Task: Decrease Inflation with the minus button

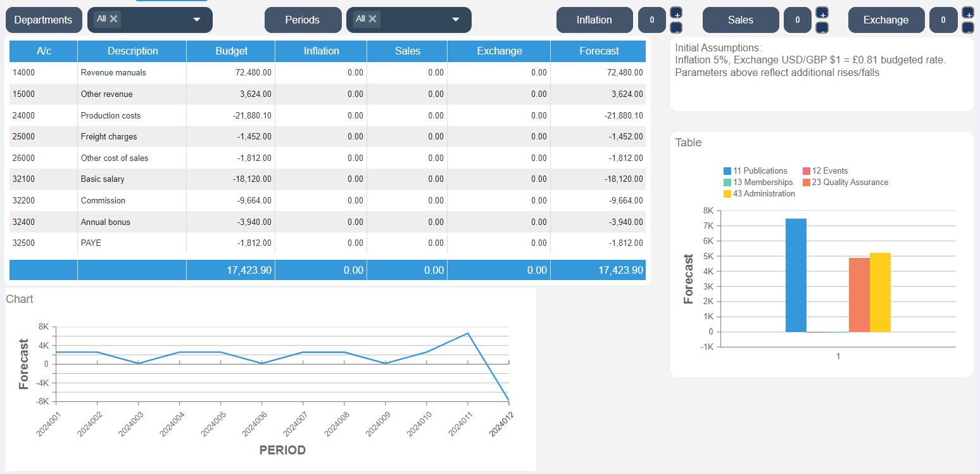Action: 676,27
